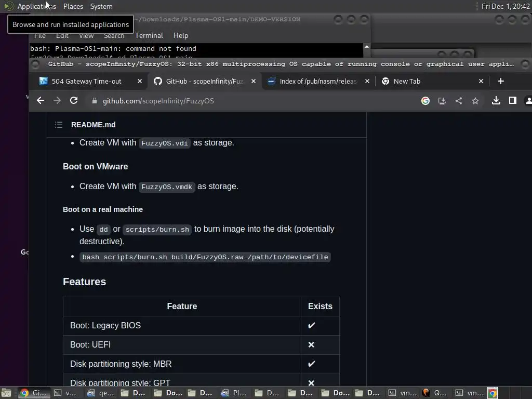Click 'command not found' terminal output line
Viewport: 532px width, 399px height.
pos(113,48)
